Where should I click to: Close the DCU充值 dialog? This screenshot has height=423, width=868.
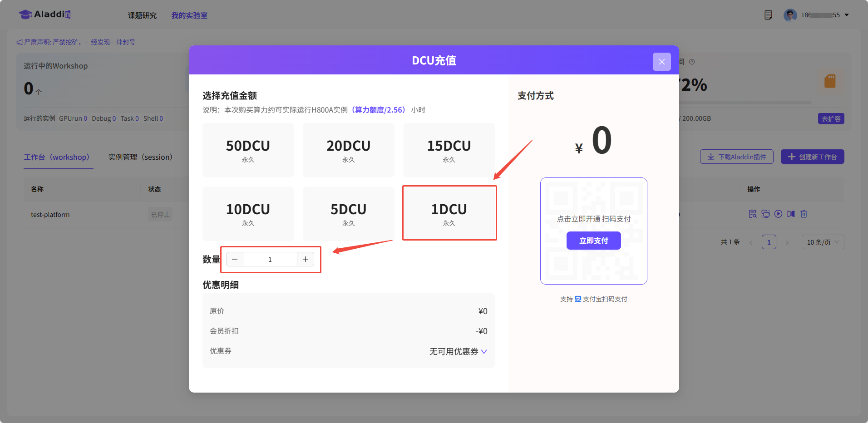(x=661, y=62)
